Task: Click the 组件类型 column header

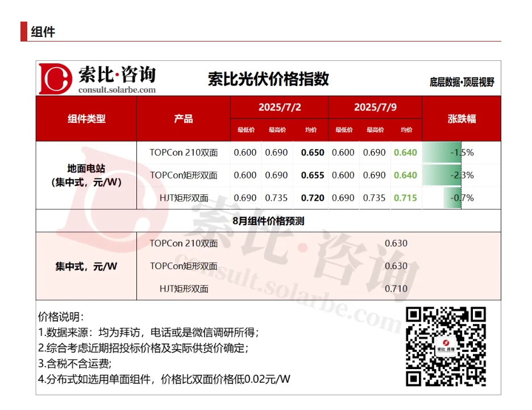Action: coord(86,119)
